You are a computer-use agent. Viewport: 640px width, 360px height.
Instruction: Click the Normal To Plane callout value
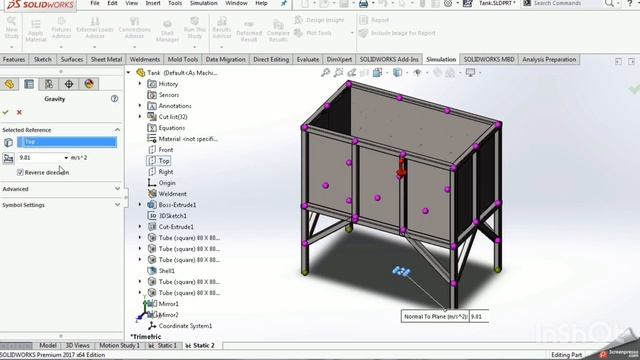(479, 316)
